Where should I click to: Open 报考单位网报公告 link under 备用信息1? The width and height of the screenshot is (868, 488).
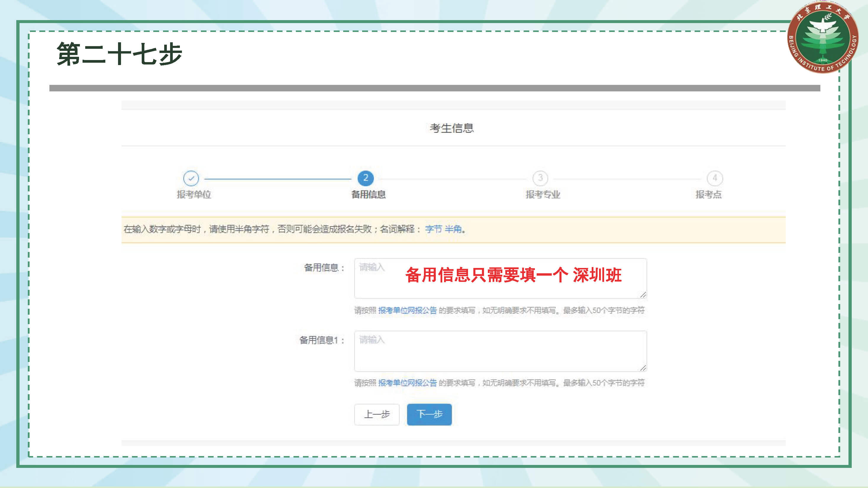point(407,383)
